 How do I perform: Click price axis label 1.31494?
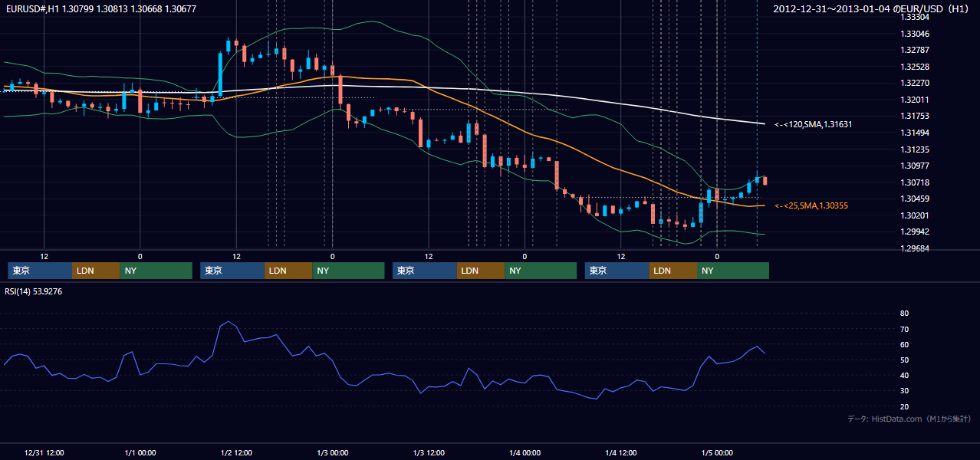pyautogui.click(x=915, y=133)
